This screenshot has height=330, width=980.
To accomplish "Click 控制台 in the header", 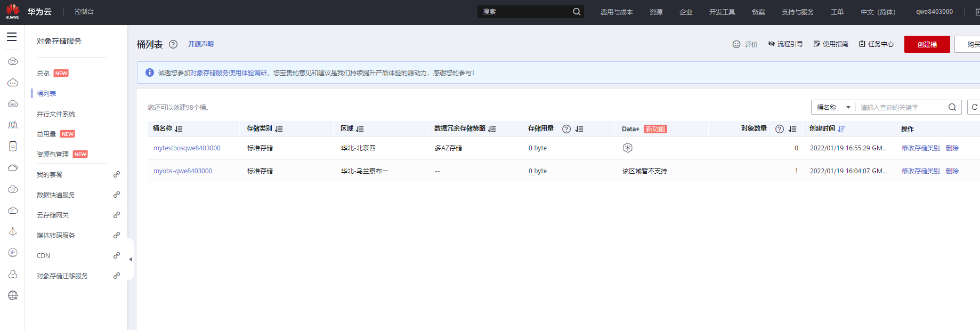I will 84,12.
